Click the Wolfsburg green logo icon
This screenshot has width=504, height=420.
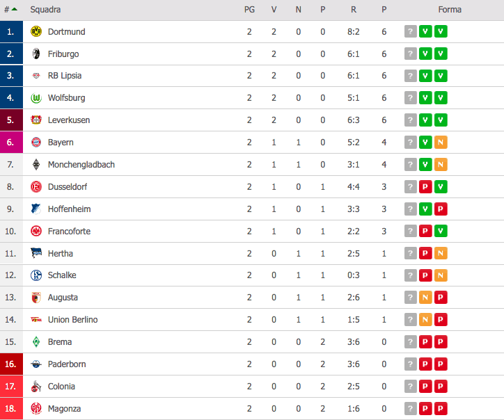pyautogui.click(x=36, y=98)
